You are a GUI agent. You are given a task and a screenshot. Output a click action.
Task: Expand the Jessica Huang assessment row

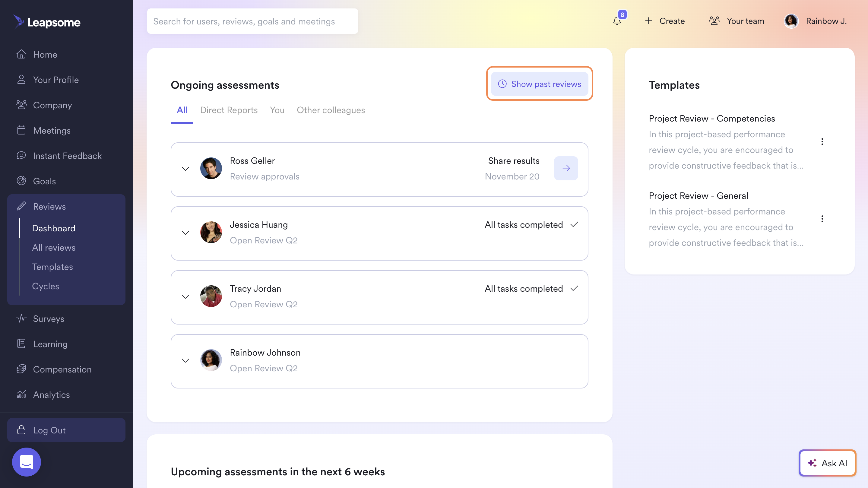pos(185,233)
